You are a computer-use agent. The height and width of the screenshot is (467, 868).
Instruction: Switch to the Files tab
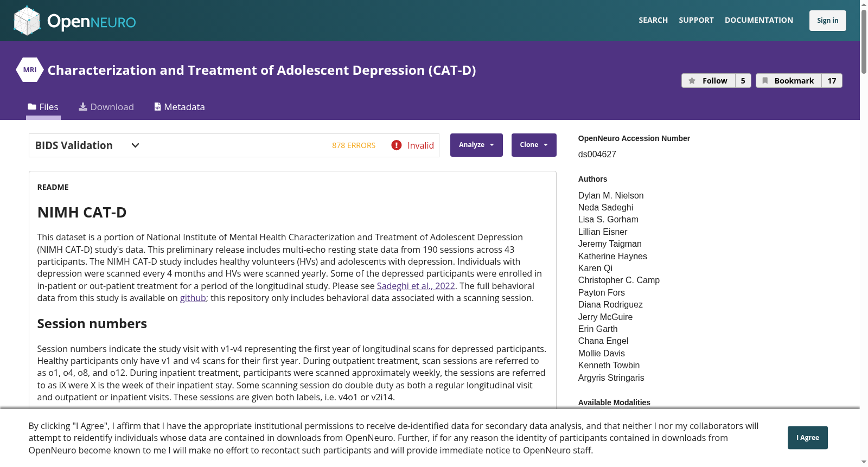click(43, 107)
